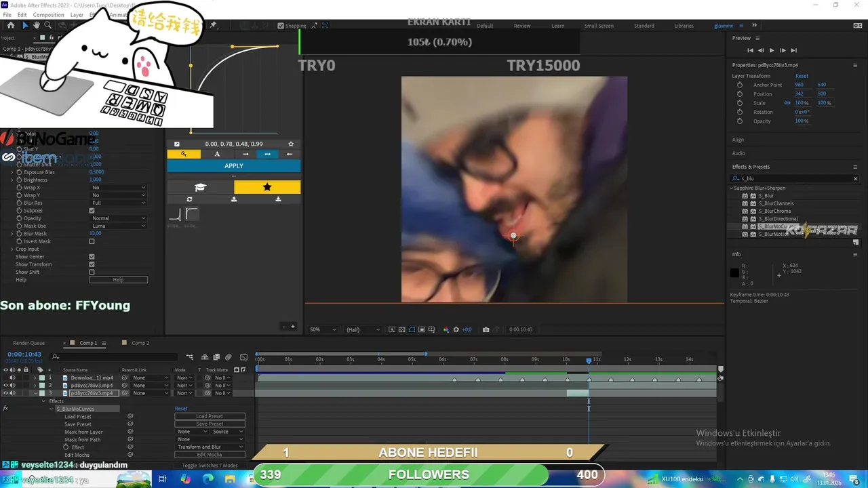The image size is (868, 488).
Task: Toggle eye visibility for layer 3
Action: click(6, 393)
